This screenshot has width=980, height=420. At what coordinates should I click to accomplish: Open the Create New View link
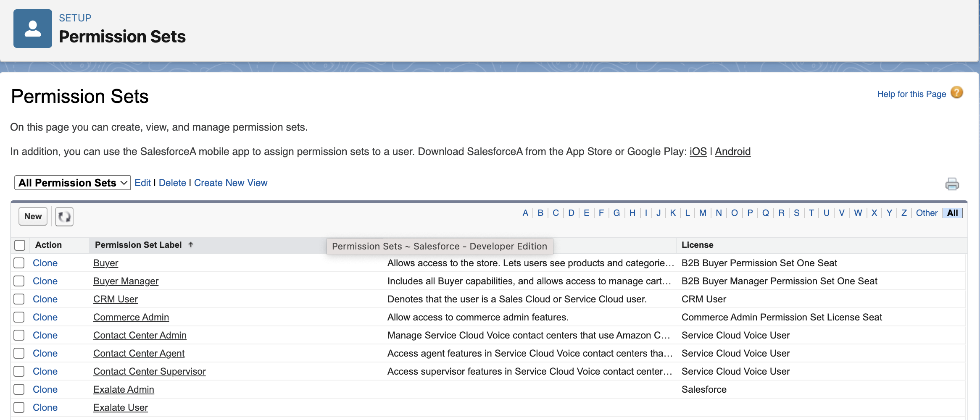pos(231,183)
